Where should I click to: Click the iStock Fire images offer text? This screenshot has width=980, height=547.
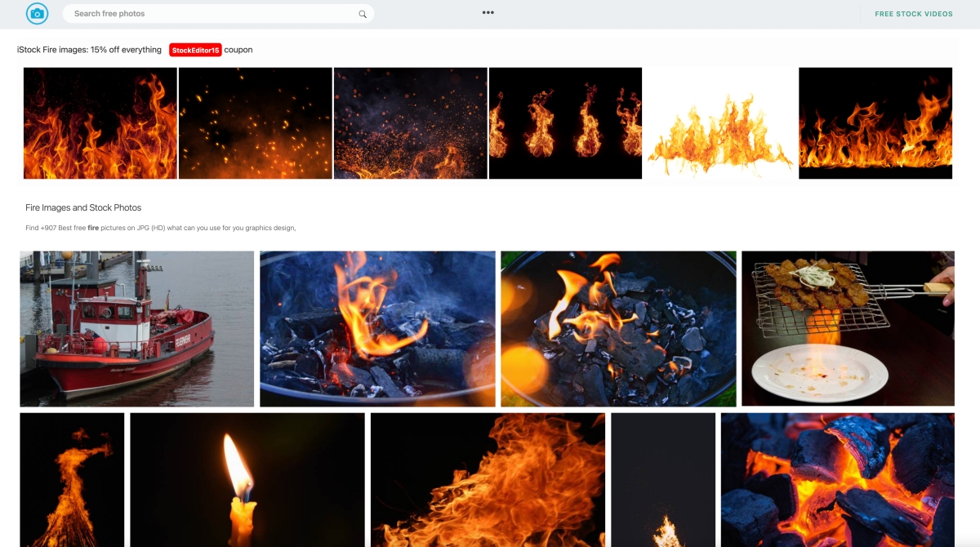[89, 50]
